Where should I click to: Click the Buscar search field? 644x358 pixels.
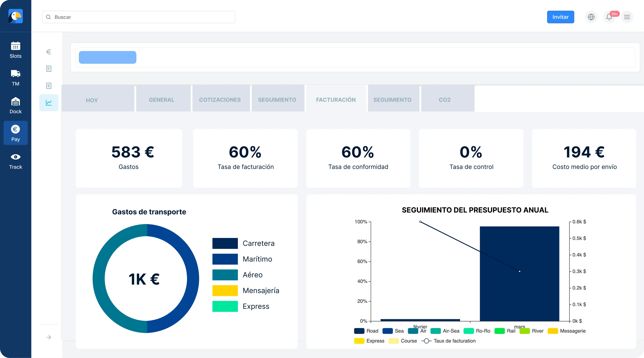pos(138,17)
